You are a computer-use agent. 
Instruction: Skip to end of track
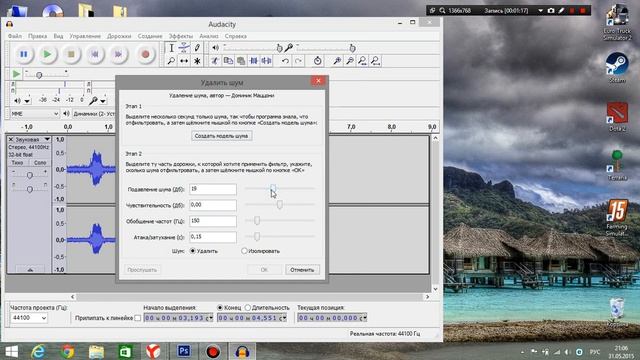[x=118, y=54]
